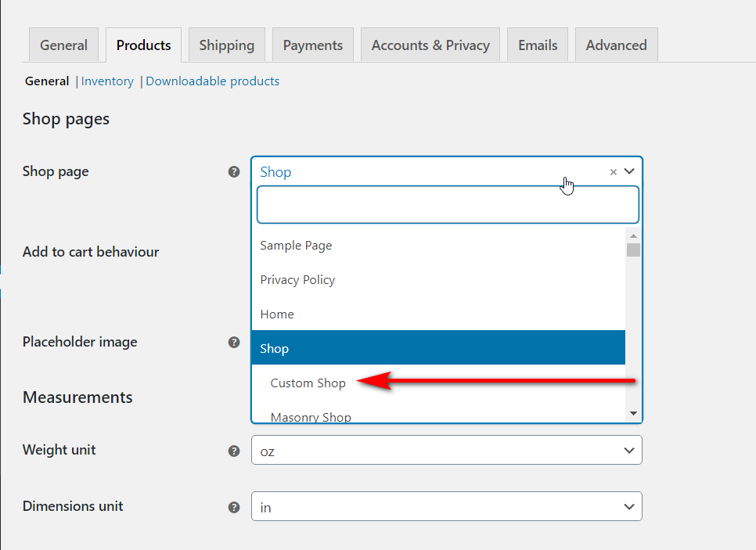Open the Inventory subsection link
Image resolution: width=756 pixels, height=550 pixels.
pos(107,81)
